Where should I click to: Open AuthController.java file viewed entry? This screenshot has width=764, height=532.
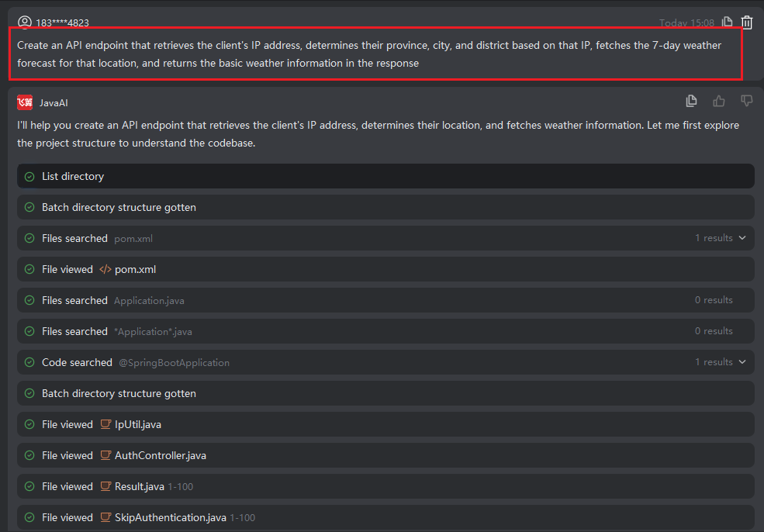[160, 455]
